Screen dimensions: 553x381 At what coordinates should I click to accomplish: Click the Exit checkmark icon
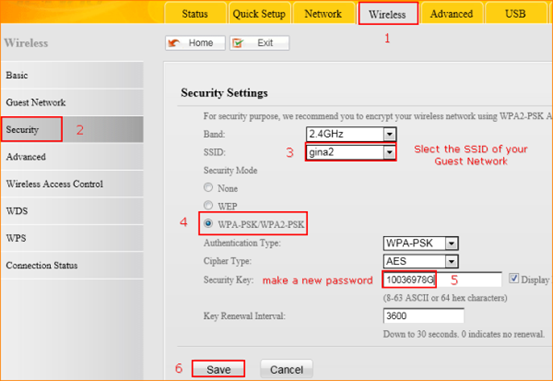coord(238,43)
